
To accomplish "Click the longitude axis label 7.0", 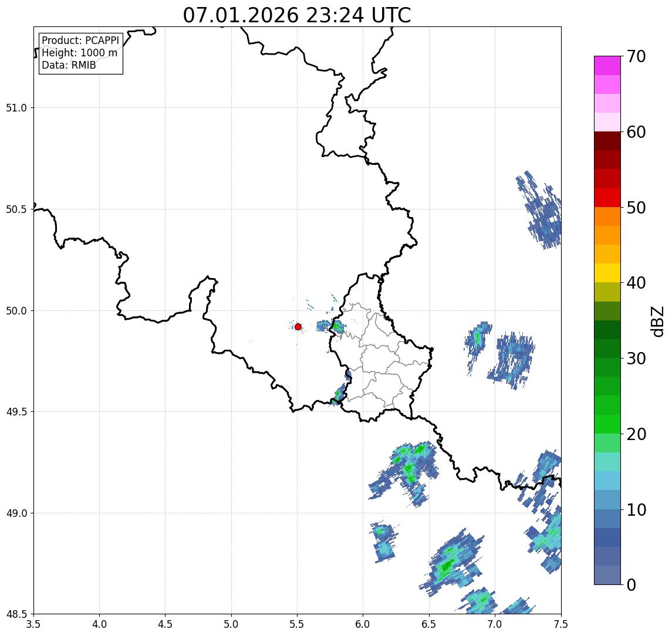I will (495, 624).
